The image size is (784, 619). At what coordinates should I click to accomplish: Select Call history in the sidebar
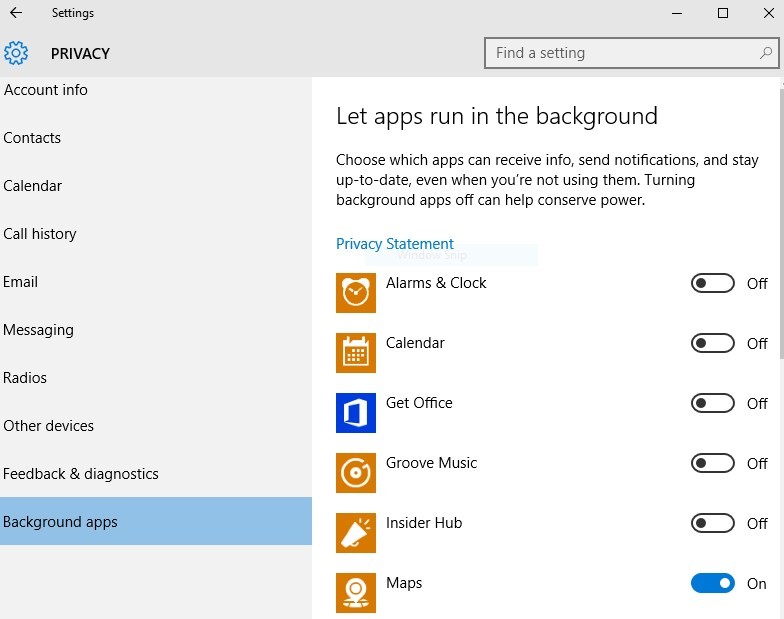(40, 234)
